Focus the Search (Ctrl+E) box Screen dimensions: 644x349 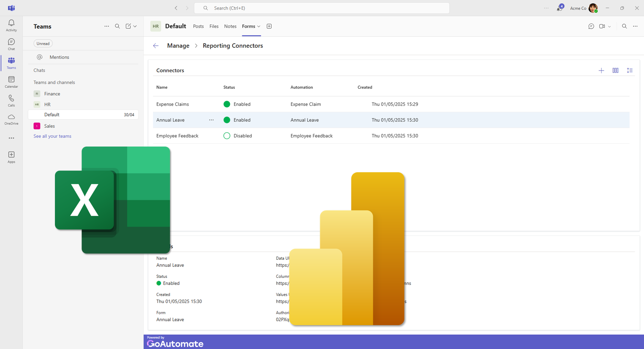click(x=322, y=8)
